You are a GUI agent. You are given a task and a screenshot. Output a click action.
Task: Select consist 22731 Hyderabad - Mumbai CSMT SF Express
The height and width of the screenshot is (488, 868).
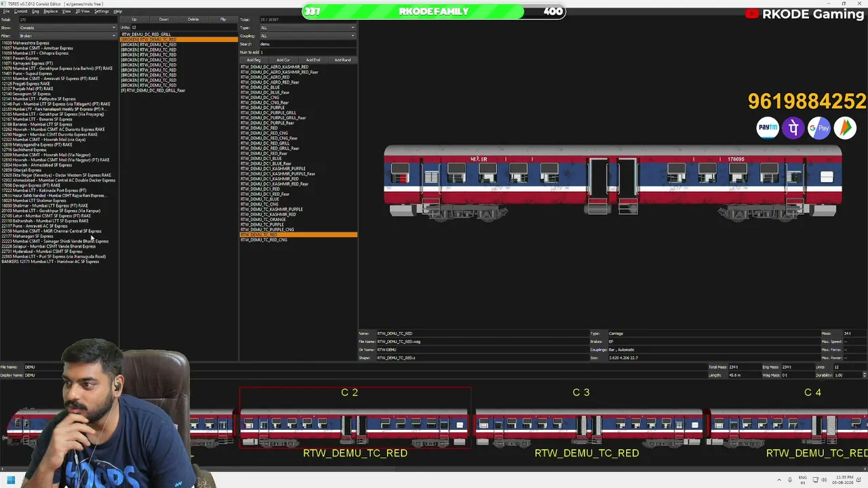pyautogui.click(x=42, y=251)
